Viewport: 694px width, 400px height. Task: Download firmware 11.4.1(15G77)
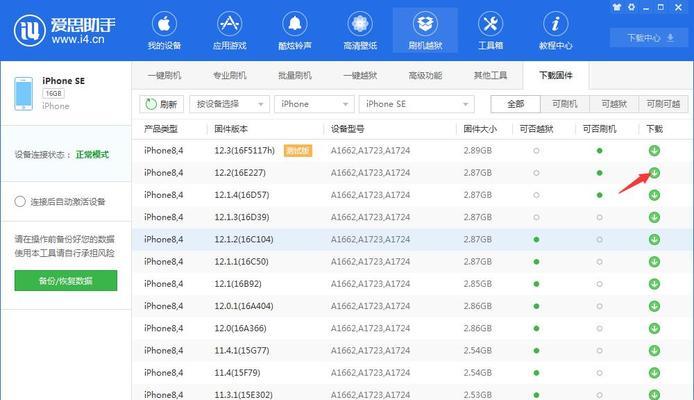(x=654, y=350)
